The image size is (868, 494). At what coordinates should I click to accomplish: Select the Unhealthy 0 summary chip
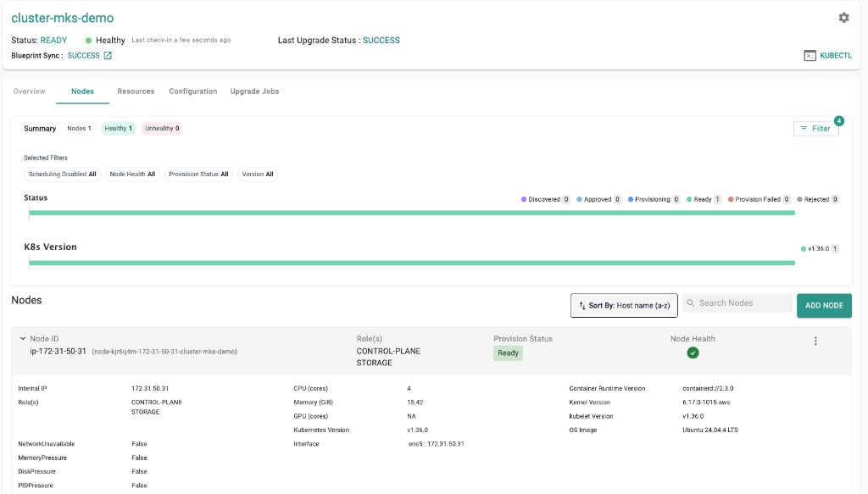point(162,128)
